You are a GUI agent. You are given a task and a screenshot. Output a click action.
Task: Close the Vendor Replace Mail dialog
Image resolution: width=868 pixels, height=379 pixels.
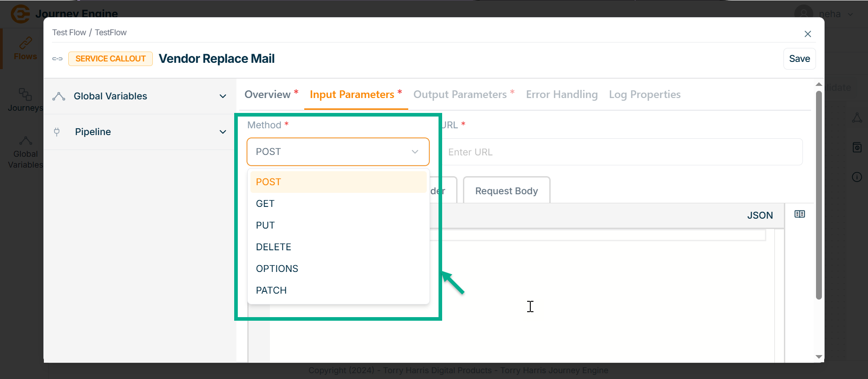pos(807,34)
